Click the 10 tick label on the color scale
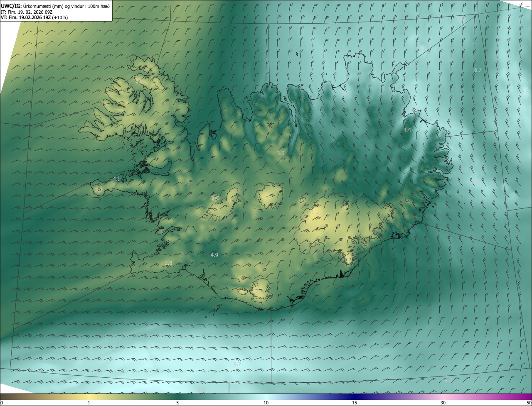The height and width of the screenshot is (406, 532). click(x=266, y=403)
